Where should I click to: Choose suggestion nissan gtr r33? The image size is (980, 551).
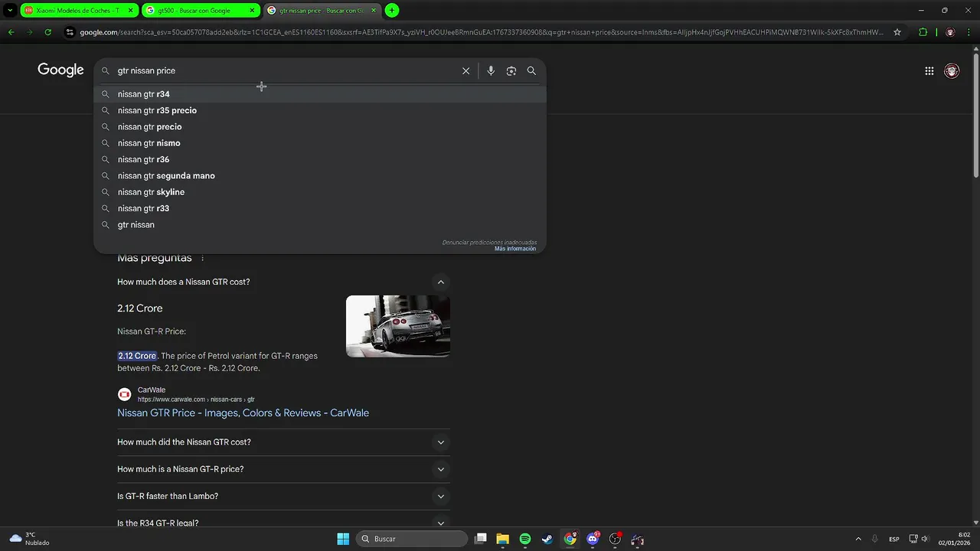click(x=320, y=208)
